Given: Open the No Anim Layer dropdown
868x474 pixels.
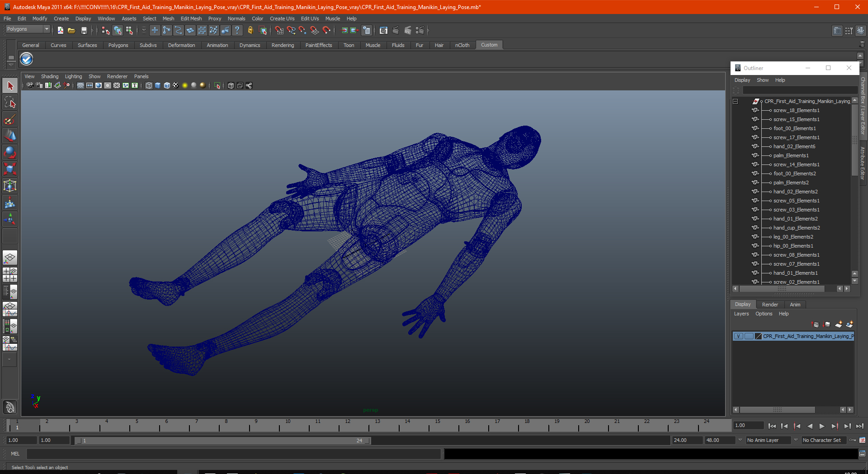Looking at the screenshot, I should click(768, 440).
